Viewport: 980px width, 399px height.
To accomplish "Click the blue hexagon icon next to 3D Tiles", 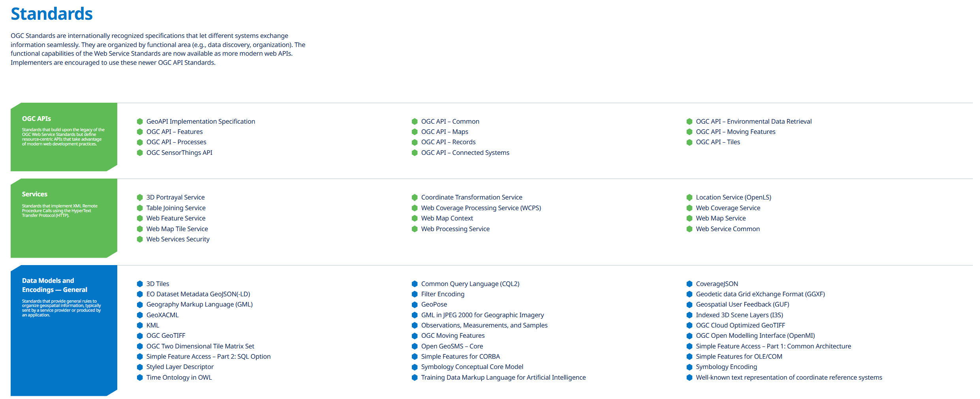I will pyautogui.click(x=141, y=284).
